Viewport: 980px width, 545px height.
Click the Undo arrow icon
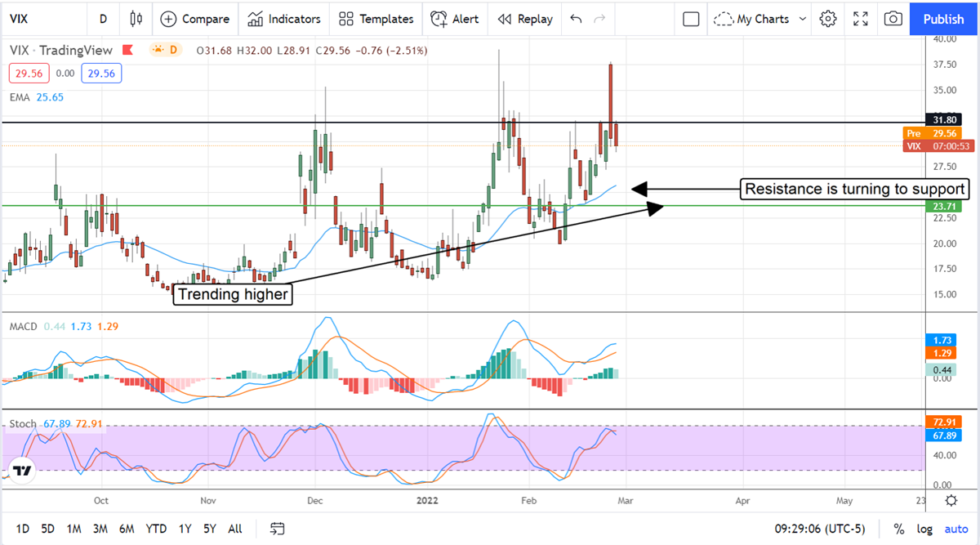577,19
